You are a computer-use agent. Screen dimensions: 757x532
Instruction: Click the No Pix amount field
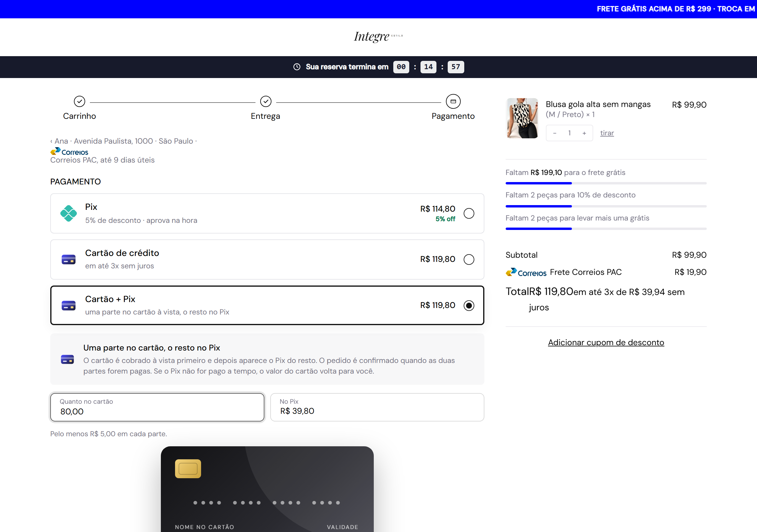coord(377,407)
